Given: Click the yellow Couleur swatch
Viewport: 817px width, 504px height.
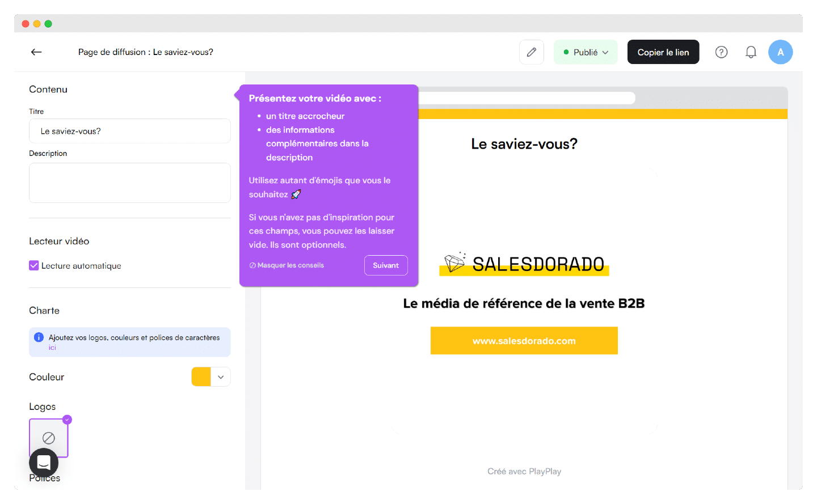Looking at the screenshot, I should [201, 377].
